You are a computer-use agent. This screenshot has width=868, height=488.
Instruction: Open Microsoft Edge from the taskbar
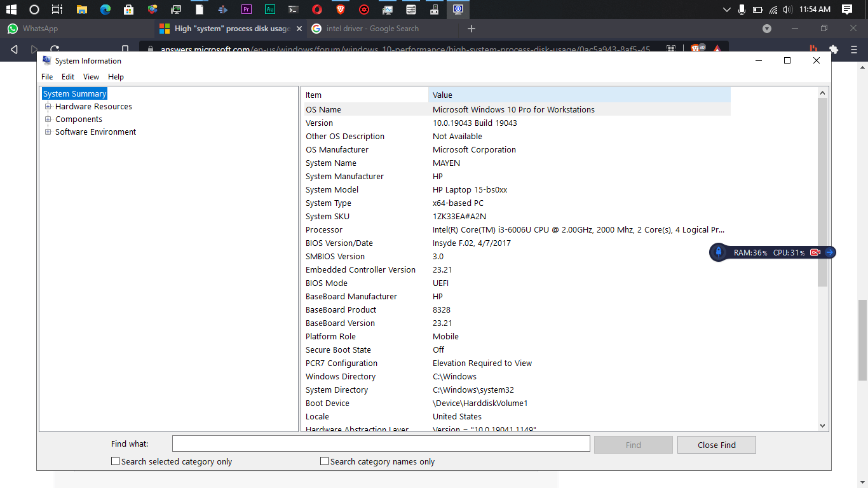[105, 10]
